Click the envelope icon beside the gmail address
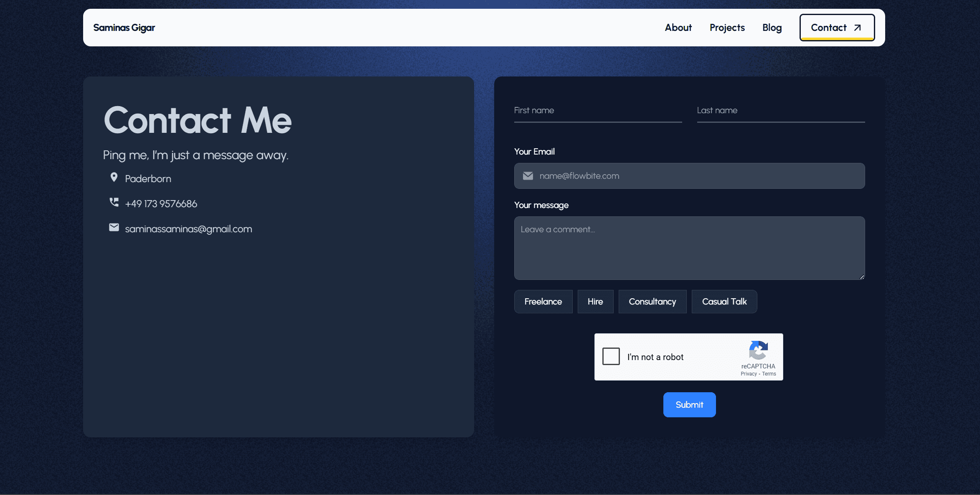 (x=114, y=228)
